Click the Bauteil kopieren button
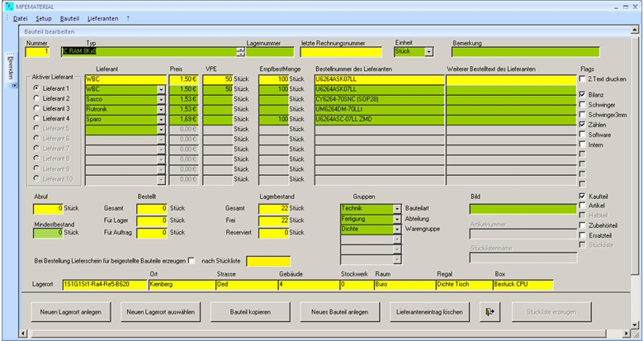 pyautogui.click(x=251, y=311)
